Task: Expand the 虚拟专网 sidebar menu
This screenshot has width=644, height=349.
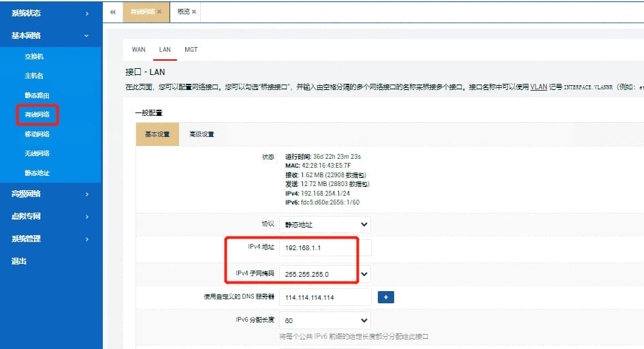Action: 50,217
